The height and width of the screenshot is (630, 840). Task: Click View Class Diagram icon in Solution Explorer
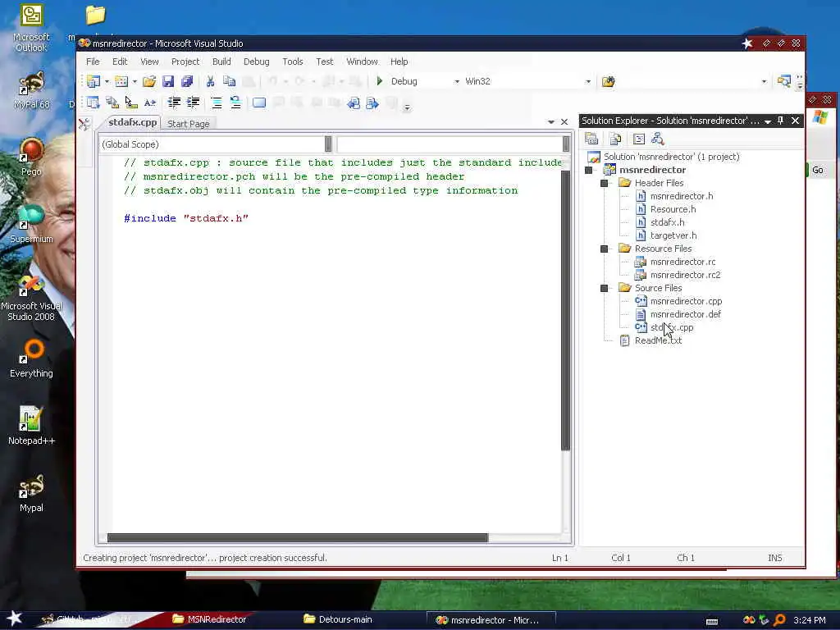(658, 139)
